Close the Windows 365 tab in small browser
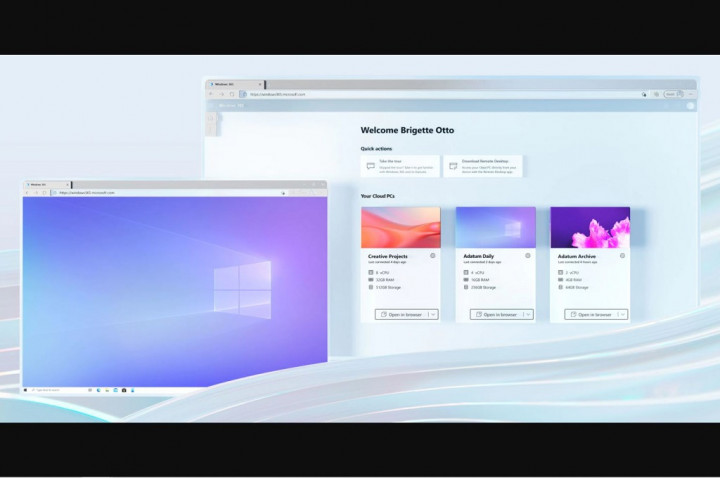This screenshot has width=720, height=478. pos(68,185)
